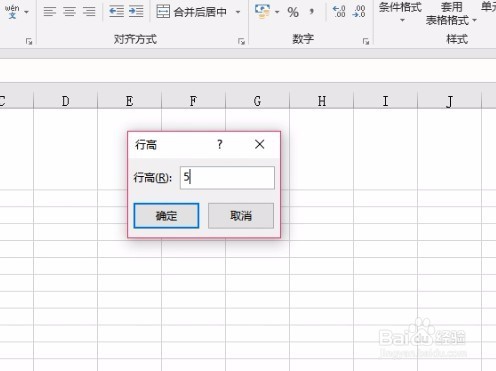Decrease decimal places
This screenshot has width=496, height=371.
(359, 11)
